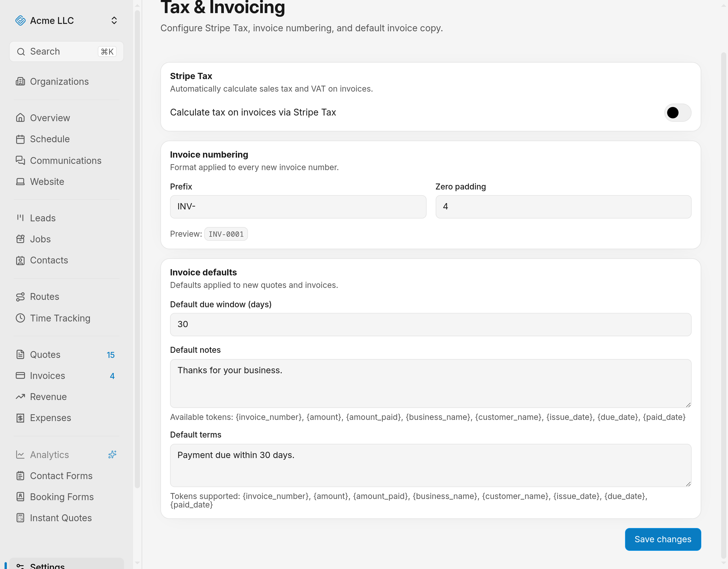This screenshot has height=569, width=728.
Task: Click the Time Tracking clock icon
Action: (20, 318)
